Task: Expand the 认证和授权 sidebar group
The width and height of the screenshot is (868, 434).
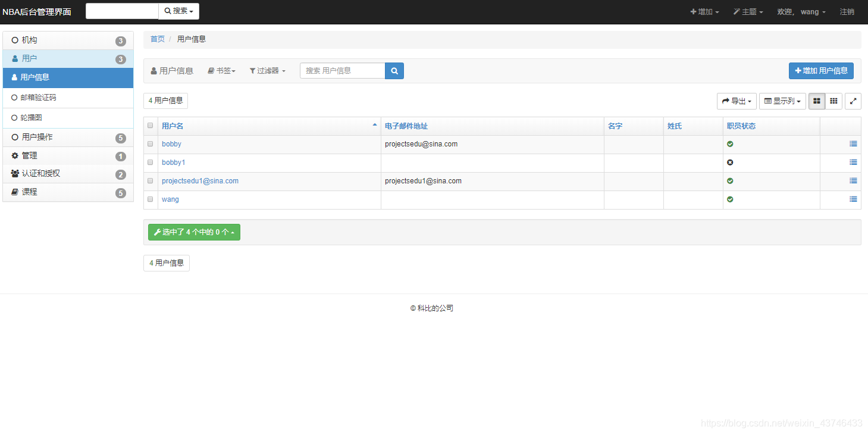Action: pos(68,174)
